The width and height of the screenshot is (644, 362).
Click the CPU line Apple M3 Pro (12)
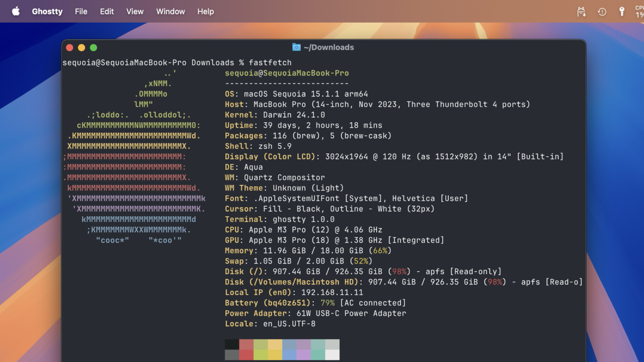coord(303,230)
